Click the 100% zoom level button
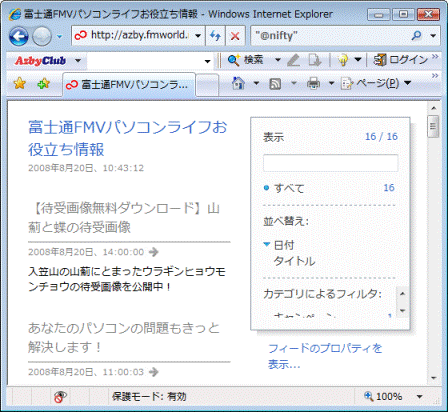 (x=383, y=396)
